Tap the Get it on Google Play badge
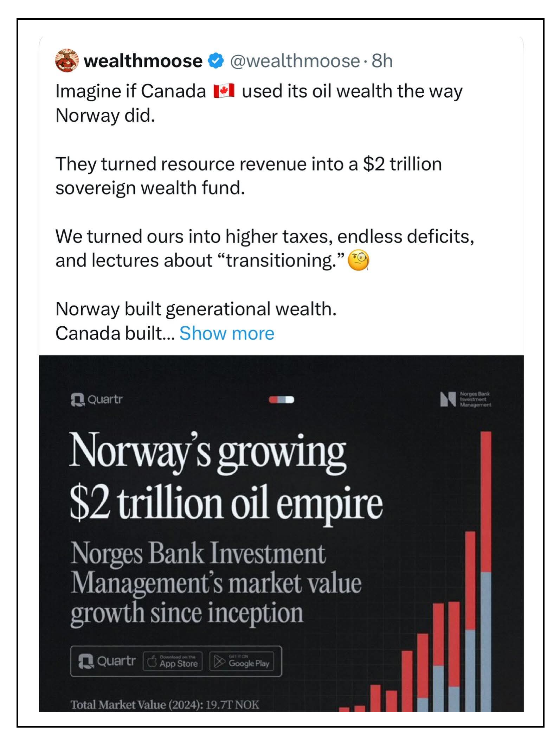Screen dimensions: 560x742 242,662
